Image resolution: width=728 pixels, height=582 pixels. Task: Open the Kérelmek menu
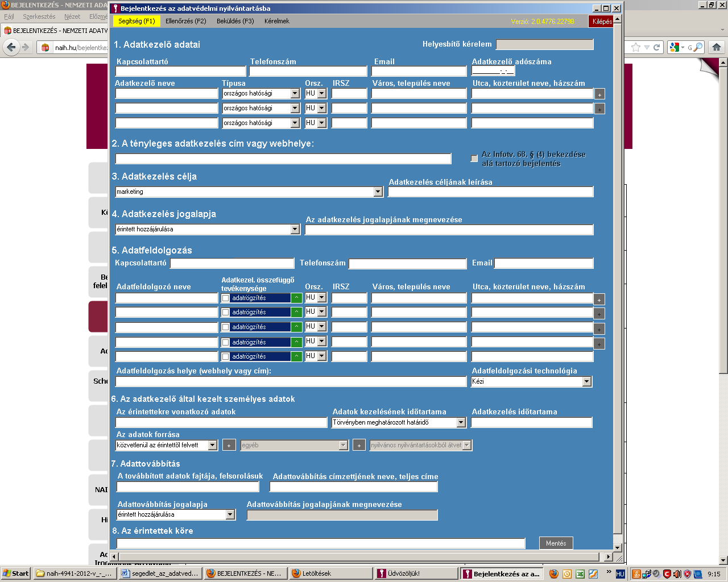277,21
